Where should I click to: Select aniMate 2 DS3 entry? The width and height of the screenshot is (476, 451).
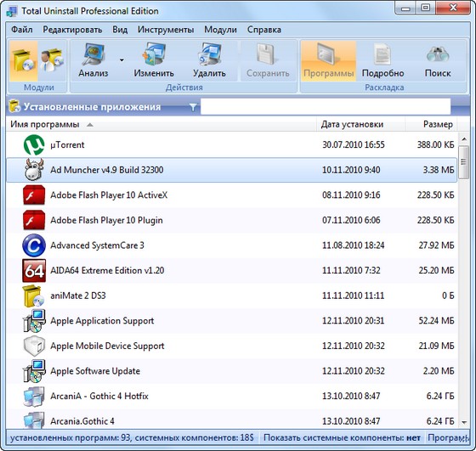click(x=77, y=296)
